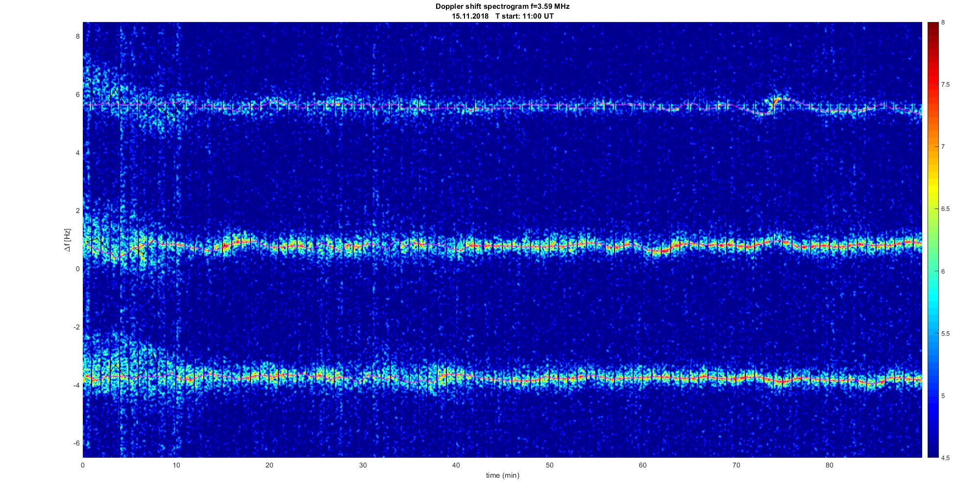980x491 pixels.
Task: Click the y-axis tick label '4'
Action: point(77,153)
